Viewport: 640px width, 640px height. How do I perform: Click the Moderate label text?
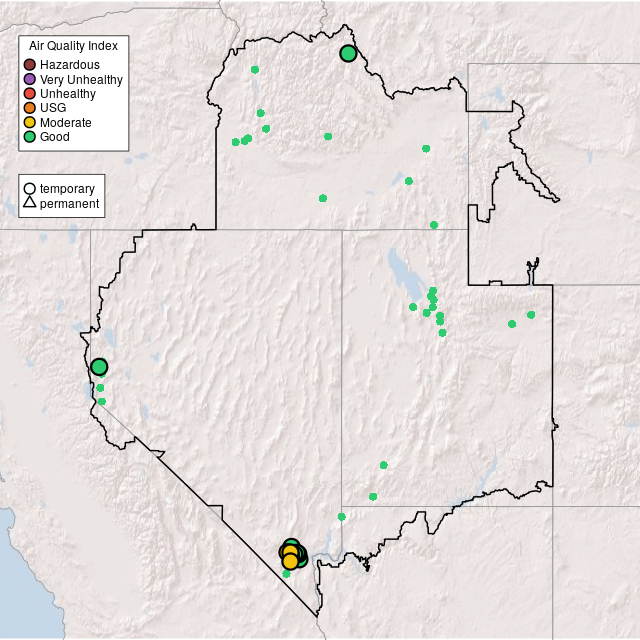click(x=66, y=122)
